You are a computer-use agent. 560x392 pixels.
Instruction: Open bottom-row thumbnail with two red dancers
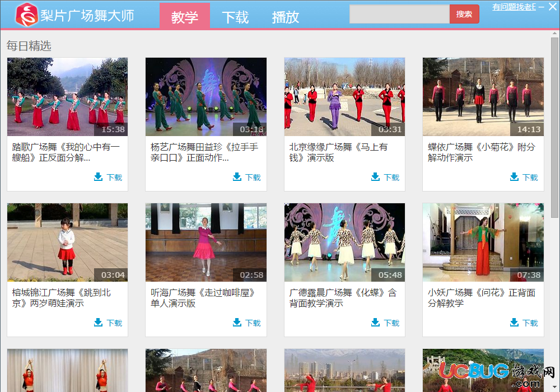tap(67, 371)
